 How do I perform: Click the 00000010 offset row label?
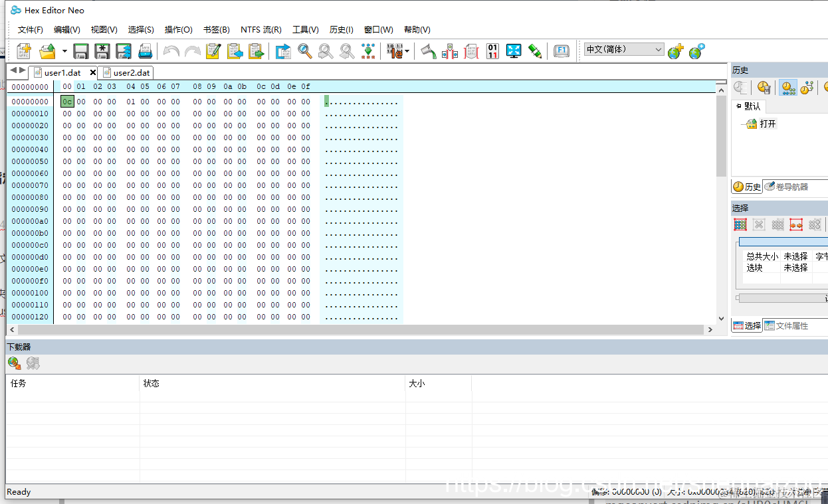click(30, 114)
